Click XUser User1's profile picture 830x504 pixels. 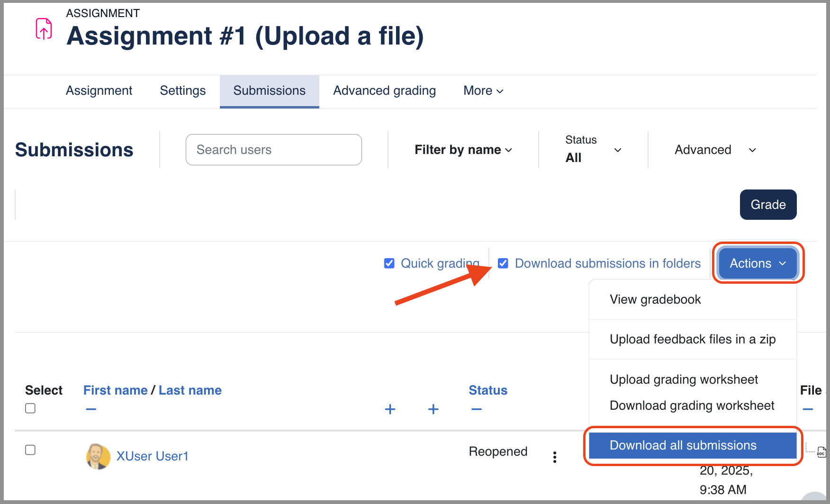pos(98,456)
